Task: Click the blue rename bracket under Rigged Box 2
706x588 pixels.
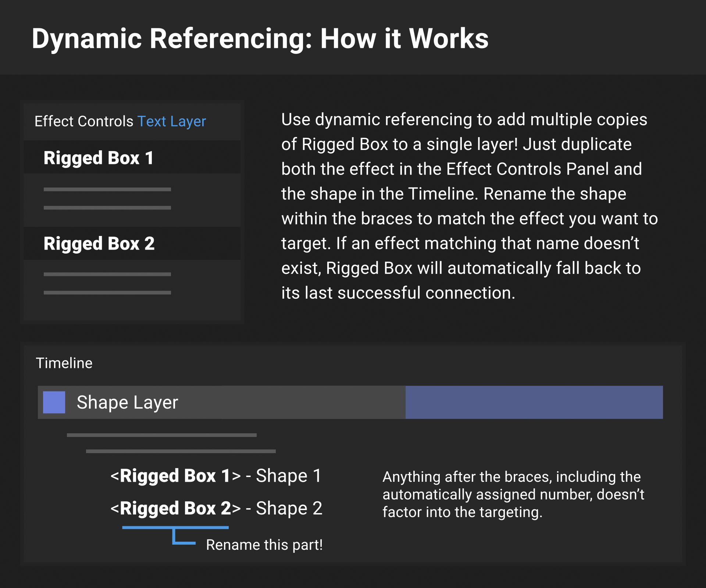Action: (x=175, y=528)
